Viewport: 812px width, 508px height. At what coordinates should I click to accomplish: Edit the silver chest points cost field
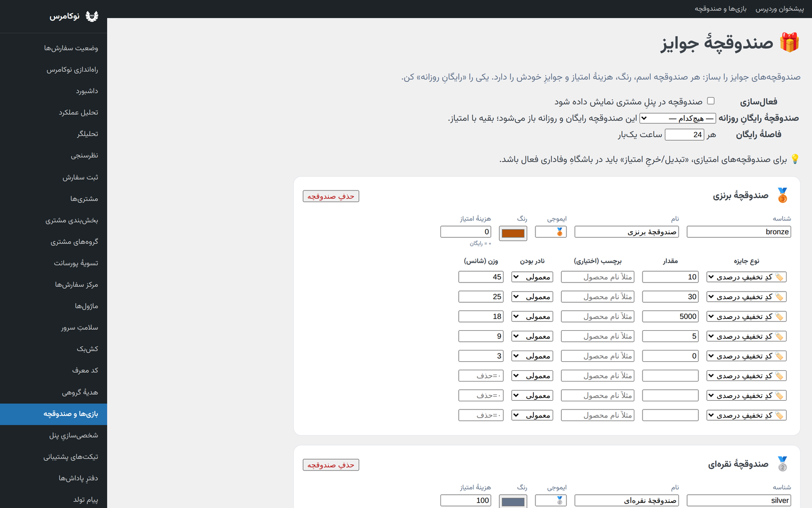click(466, 500)
